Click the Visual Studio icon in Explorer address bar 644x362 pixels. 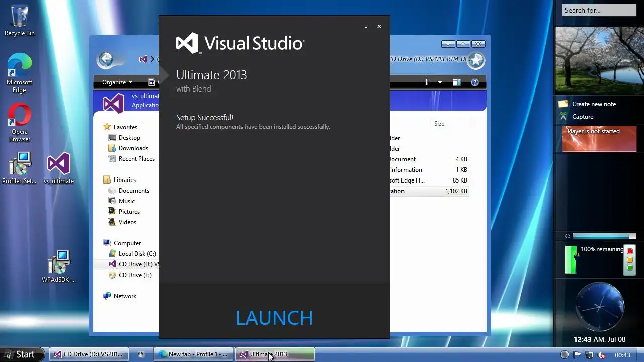(143, 59)
